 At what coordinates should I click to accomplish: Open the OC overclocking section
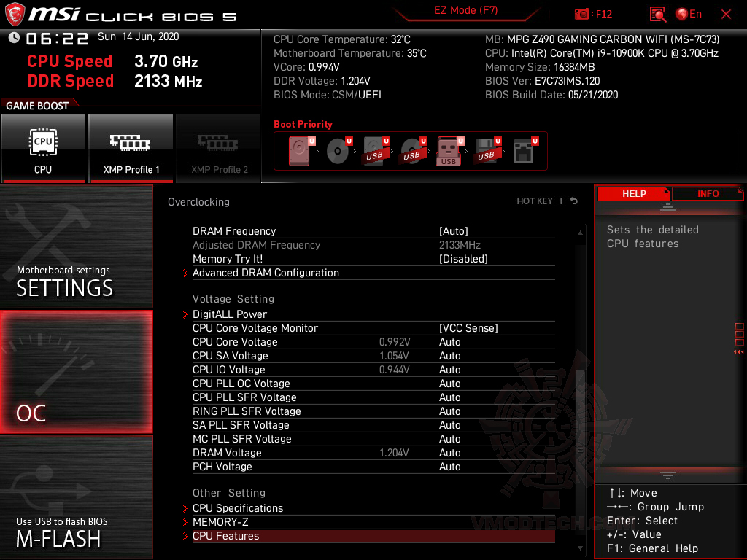coord(76,373)
